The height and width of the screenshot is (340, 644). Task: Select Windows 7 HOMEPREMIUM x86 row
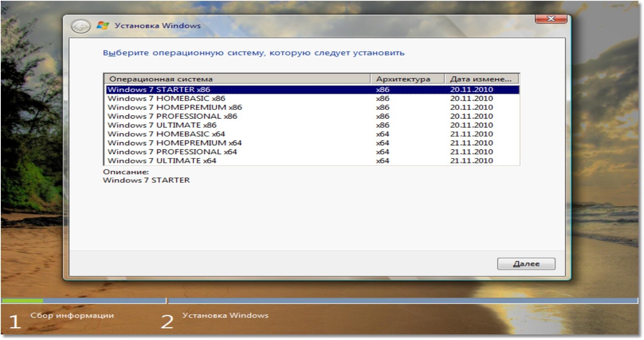(x=312, y=107)
